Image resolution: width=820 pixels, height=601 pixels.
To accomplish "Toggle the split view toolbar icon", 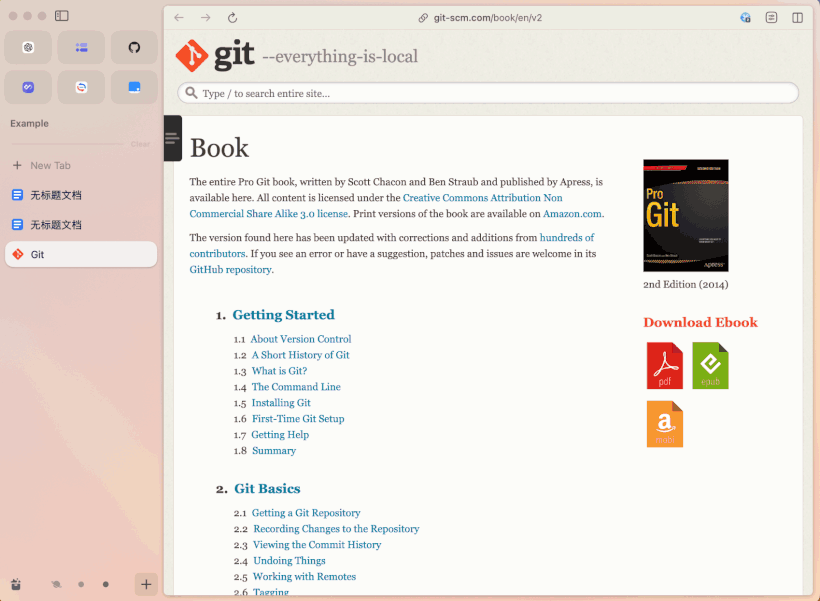I will [798, 18].
